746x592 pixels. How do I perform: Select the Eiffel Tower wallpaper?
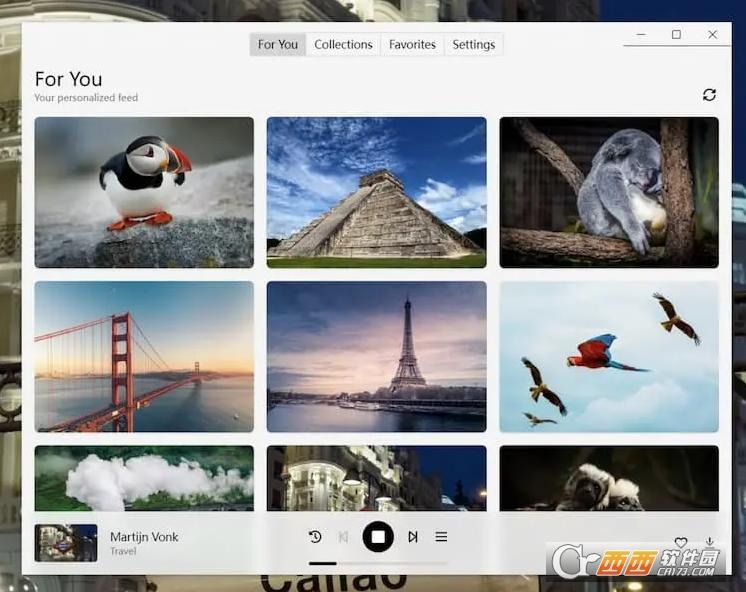pos(376,356)
